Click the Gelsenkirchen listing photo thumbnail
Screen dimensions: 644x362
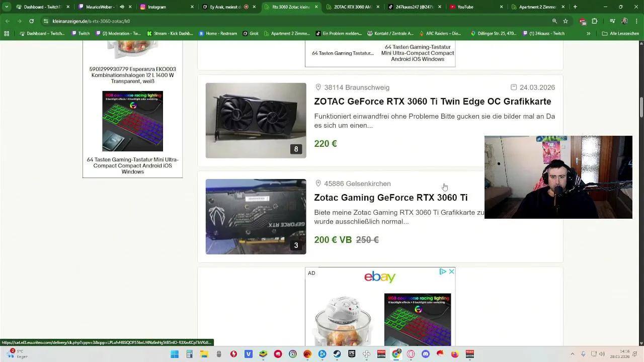click(x=256, y=217)
